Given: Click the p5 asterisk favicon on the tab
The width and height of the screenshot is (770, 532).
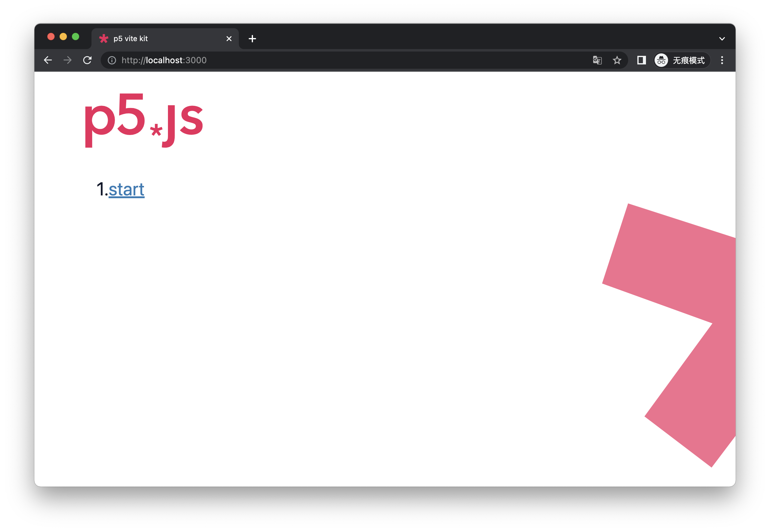Looking at the screenshot, I should (x=104, y=38).
